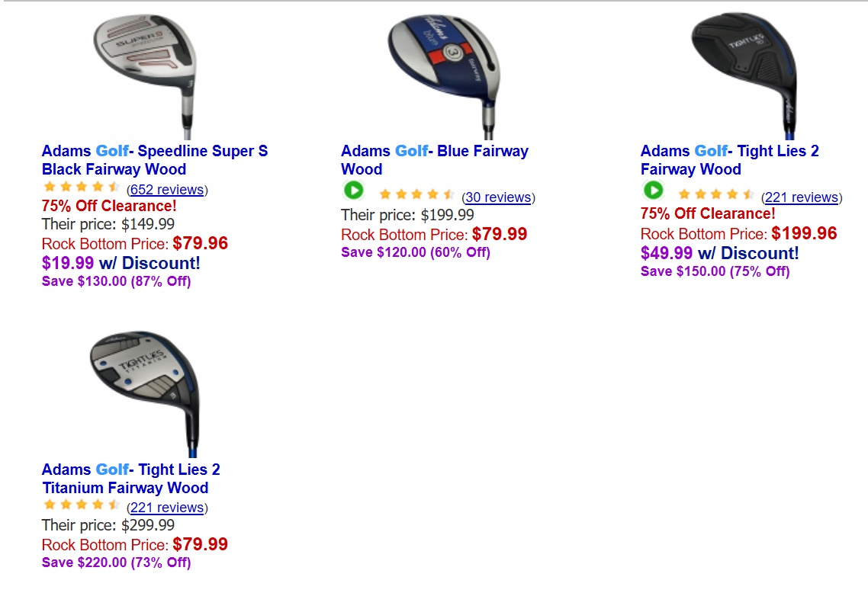Image resolution: width=868 pixels, height=609 pixels.
Task: Open Adams Golf Tight Lies 2 Fairway Wood title
Action: pos(729,160)
